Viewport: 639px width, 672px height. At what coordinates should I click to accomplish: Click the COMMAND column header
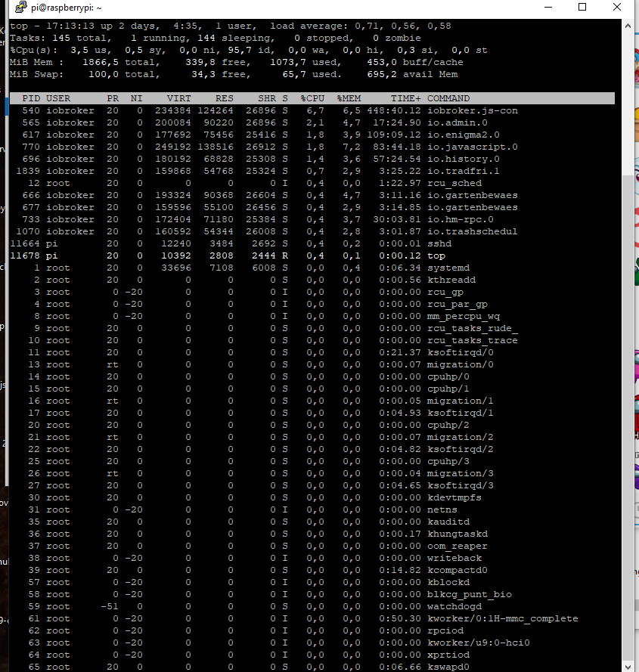tap(448, 98)
